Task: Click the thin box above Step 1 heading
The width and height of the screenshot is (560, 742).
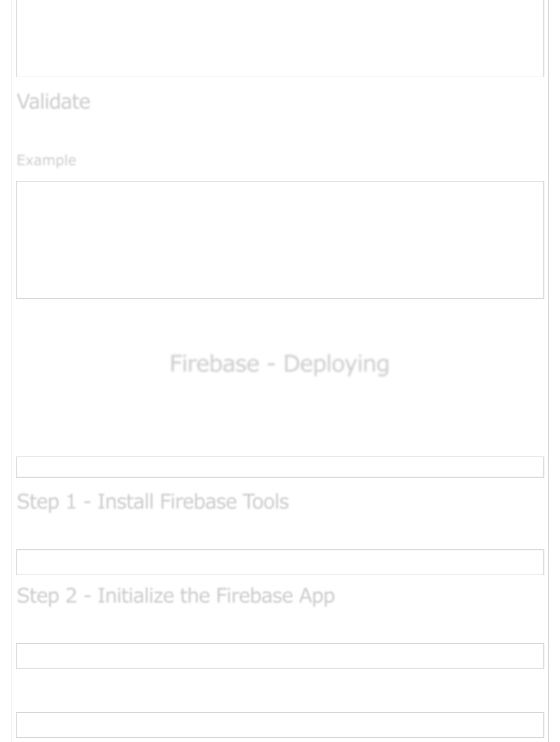Action: [x=280, y=467]
